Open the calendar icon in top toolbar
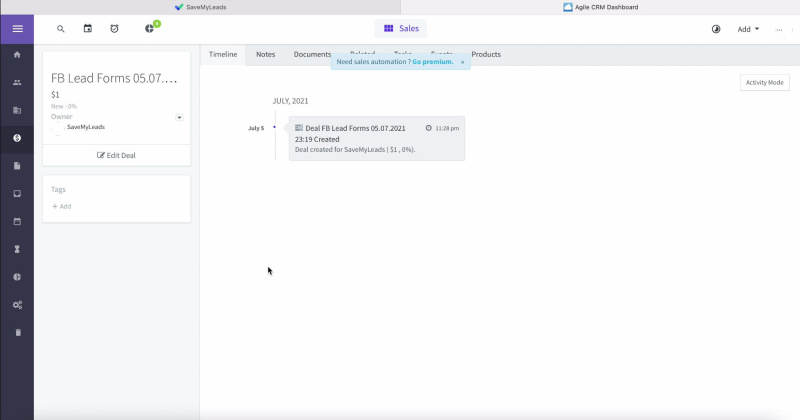Image resolution: width=800 pixels, height=420 pixels. click(x=88, y=29)
